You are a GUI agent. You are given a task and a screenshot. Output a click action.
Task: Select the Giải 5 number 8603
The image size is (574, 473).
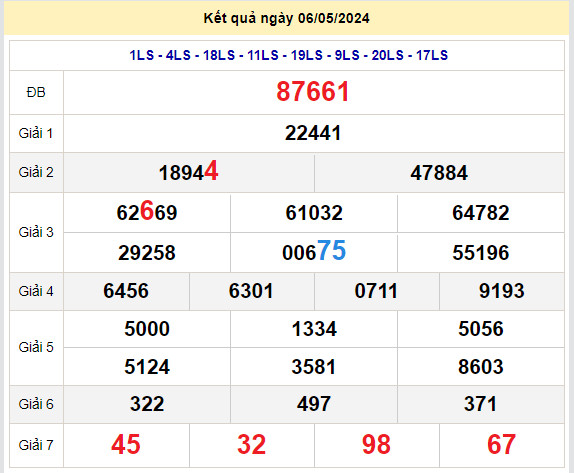coord(481,366)
